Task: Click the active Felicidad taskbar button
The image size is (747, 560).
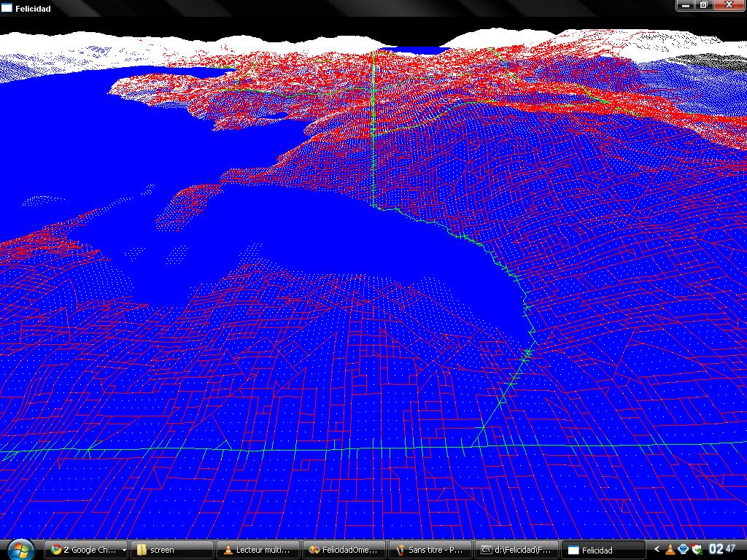Action: coord(603,550)
